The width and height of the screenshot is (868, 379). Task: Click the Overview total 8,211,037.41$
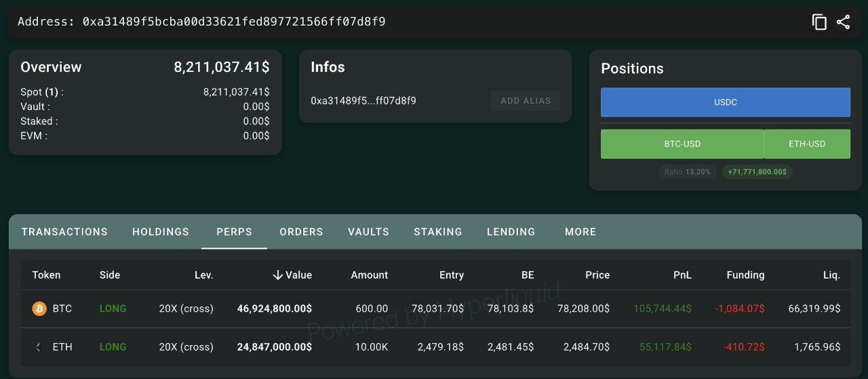[222, 67]
